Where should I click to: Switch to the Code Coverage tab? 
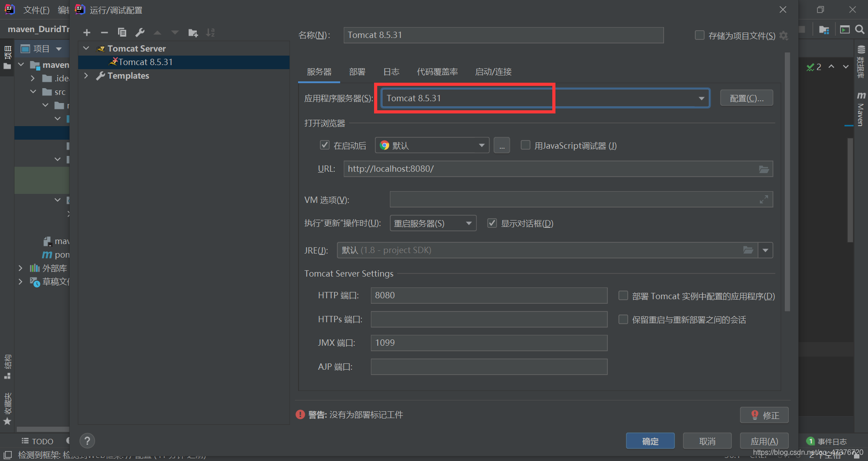(x=437, y=72)
